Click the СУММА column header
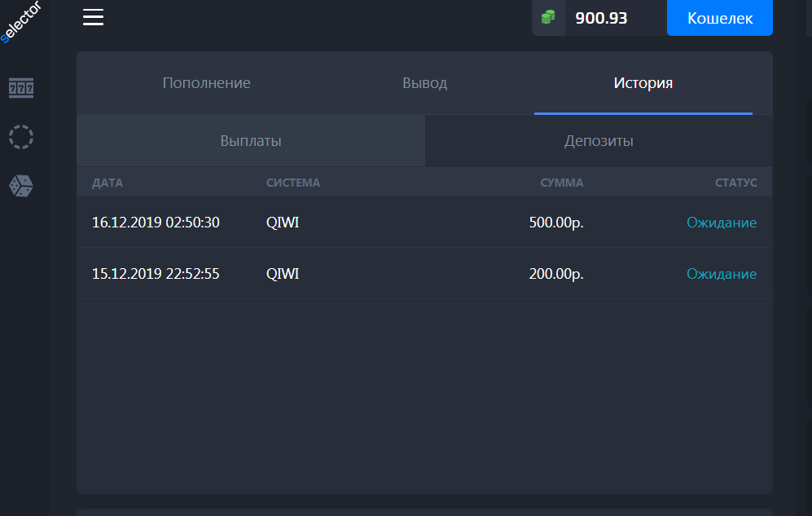 coord(561,183)
